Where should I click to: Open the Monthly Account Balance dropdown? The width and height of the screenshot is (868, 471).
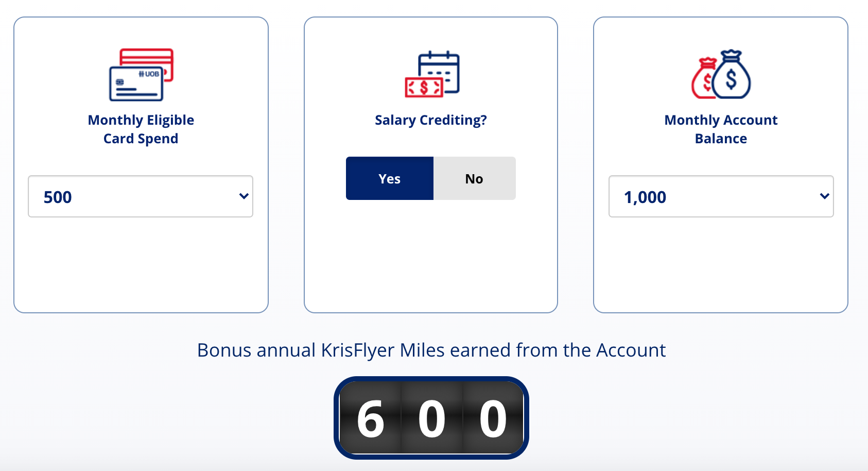[x=721, y=196]
